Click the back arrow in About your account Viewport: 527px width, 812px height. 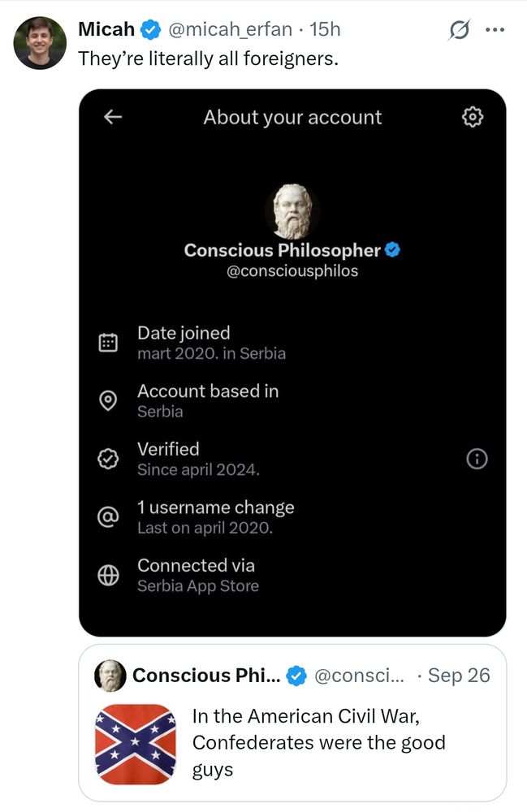coord(113,117)
